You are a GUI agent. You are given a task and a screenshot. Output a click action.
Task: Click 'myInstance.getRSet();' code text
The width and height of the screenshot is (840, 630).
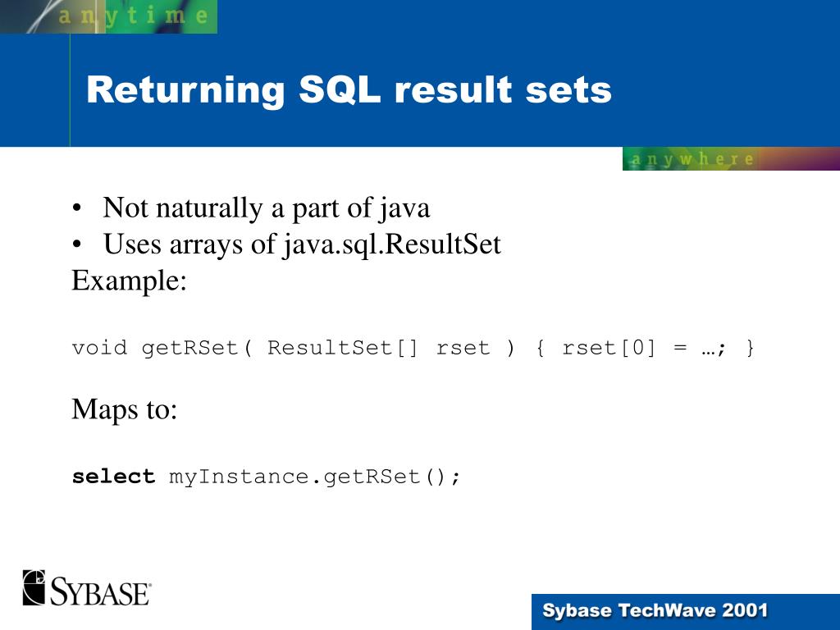315,477
